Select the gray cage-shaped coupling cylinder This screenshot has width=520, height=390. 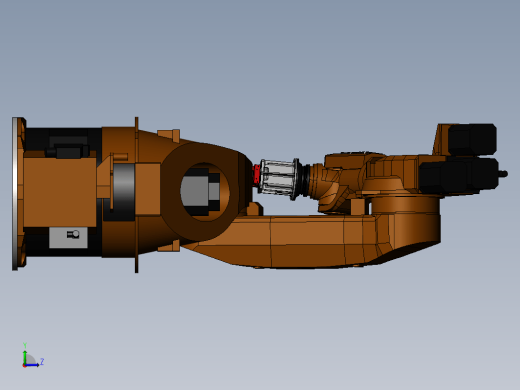(279, 179)
